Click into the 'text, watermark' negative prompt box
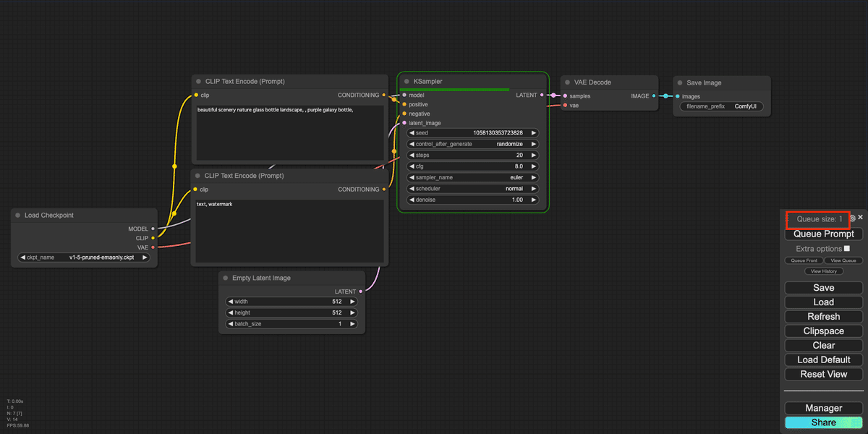Screen dimensions: 868x434 pyautogui.click(x=289, y=231)
